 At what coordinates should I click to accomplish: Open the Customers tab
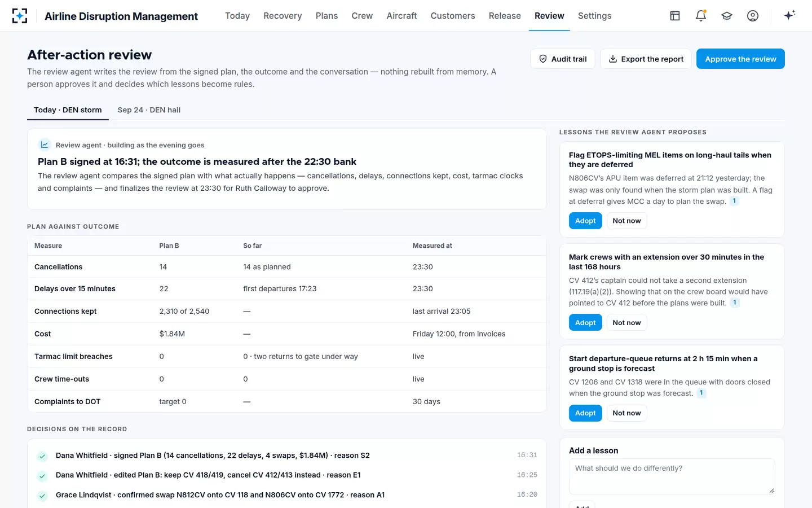point(453,16)
